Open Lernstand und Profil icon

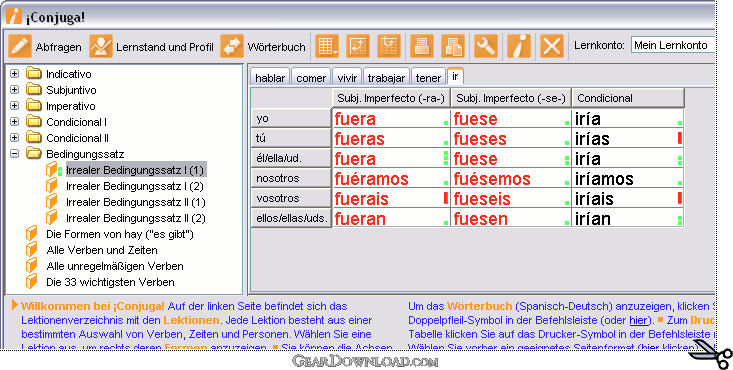point(101,46)
